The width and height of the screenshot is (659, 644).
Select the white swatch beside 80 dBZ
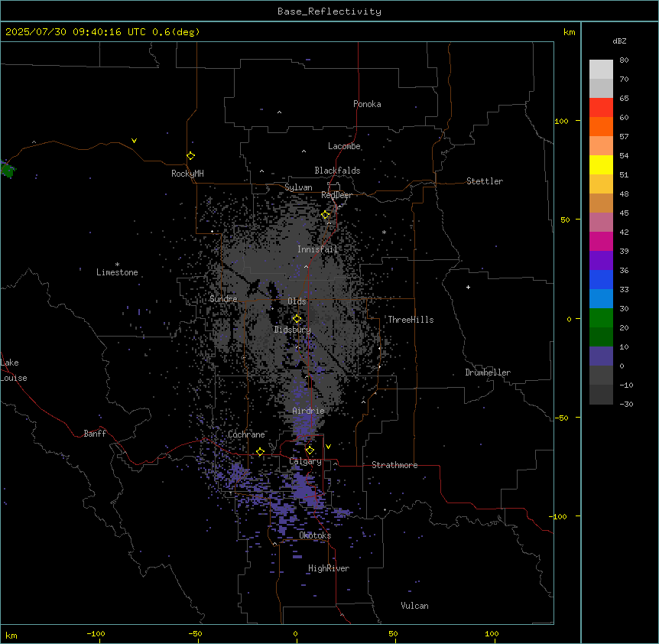pos(601,70)
